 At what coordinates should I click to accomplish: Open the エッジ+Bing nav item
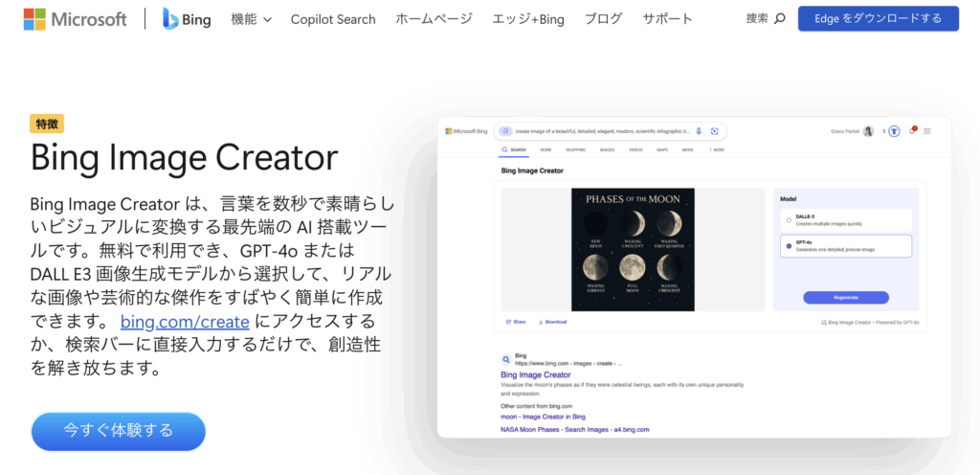click(528, 19)
